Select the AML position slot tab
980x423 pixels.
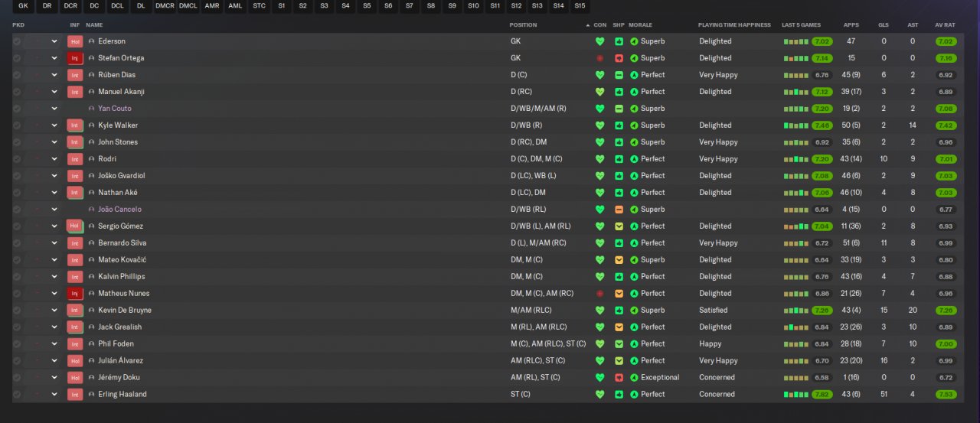coord(235,6)
